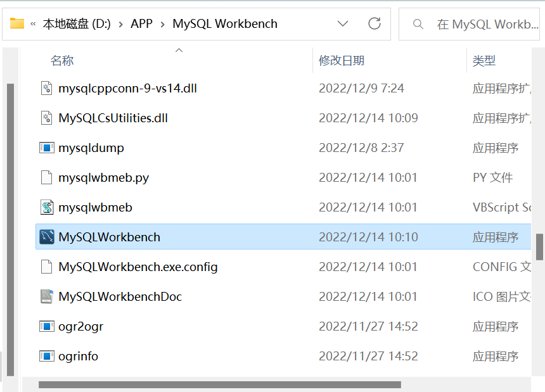
Task: Go to 本地磁盘 (D:) breadcrumb
Action: pos(77,23)
